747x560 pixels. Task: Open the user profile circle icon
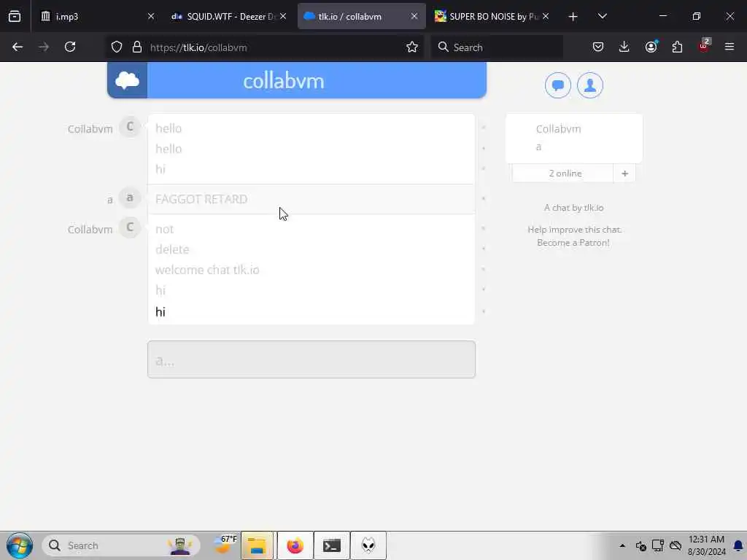590,85
